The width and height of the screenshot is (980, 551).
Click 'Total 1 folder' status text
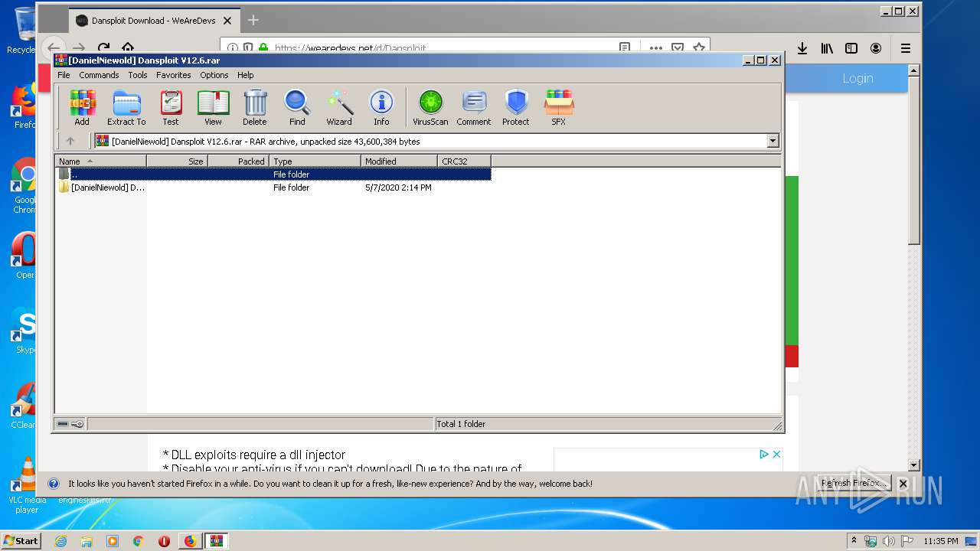(461, 424)
